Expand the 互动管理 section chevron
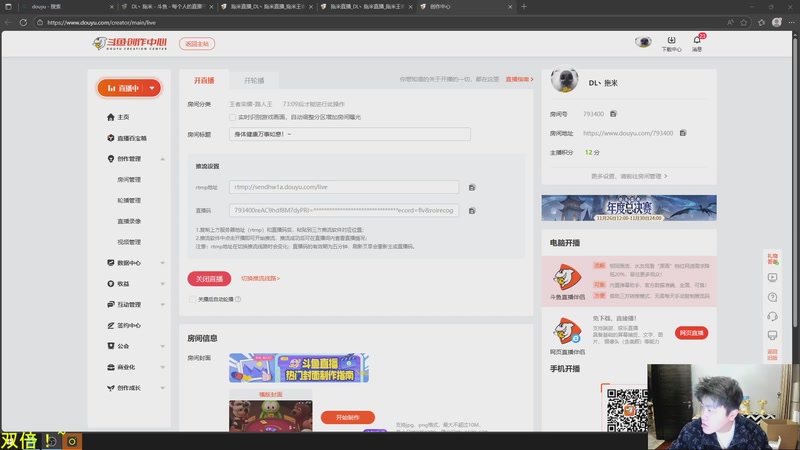This screenshot has width=800, height=450. pyautogui.click(x=162, y=305)
